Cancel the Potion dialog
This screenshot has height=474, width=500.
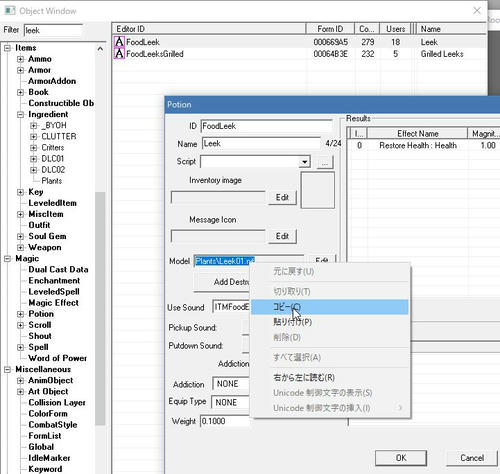pyautogui.click(x=472, y=458)
